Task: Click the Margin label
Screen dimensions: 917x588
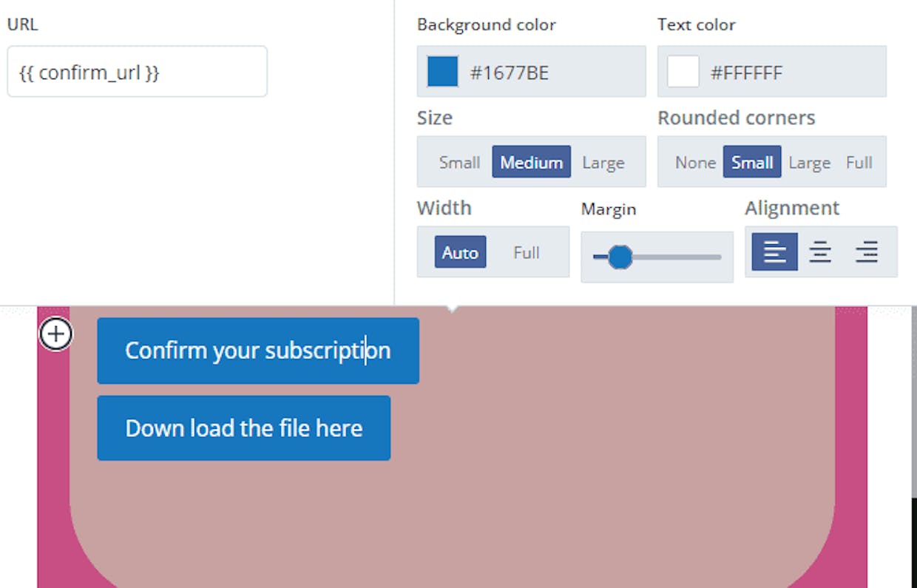Action: pos(609,209)
